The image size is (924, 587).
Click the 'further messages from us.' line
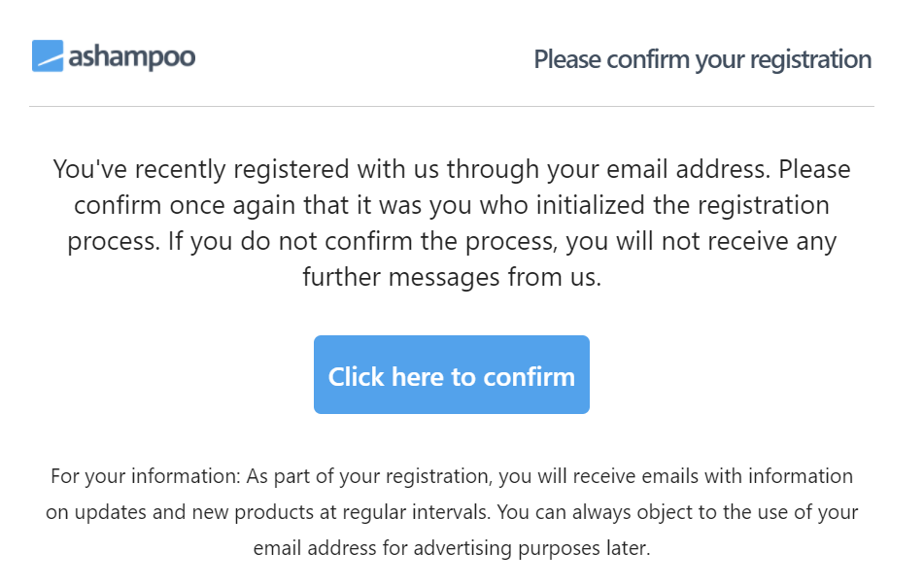(x=452, y=277)
